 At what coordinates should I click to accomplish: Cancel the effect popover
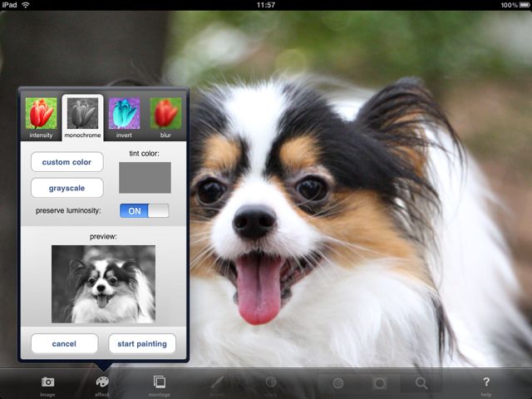click(65, 343)
